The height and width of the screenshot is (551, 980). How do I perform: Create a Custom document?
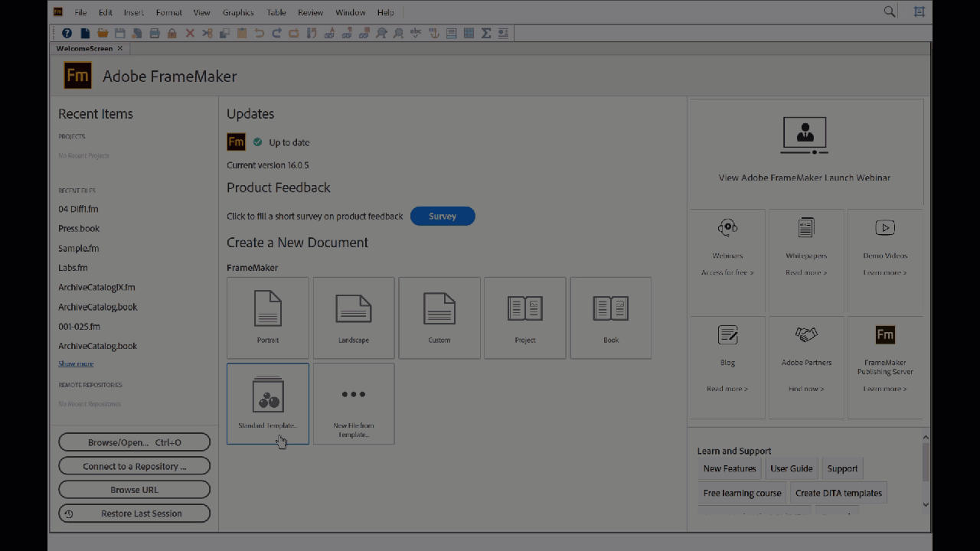439,318
